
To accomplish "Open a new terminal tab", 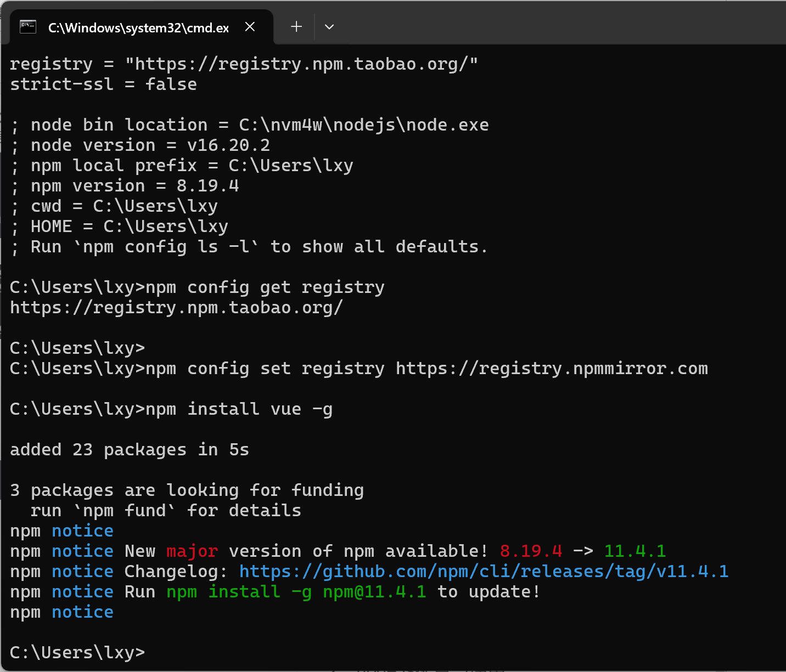I will (296, 26).
